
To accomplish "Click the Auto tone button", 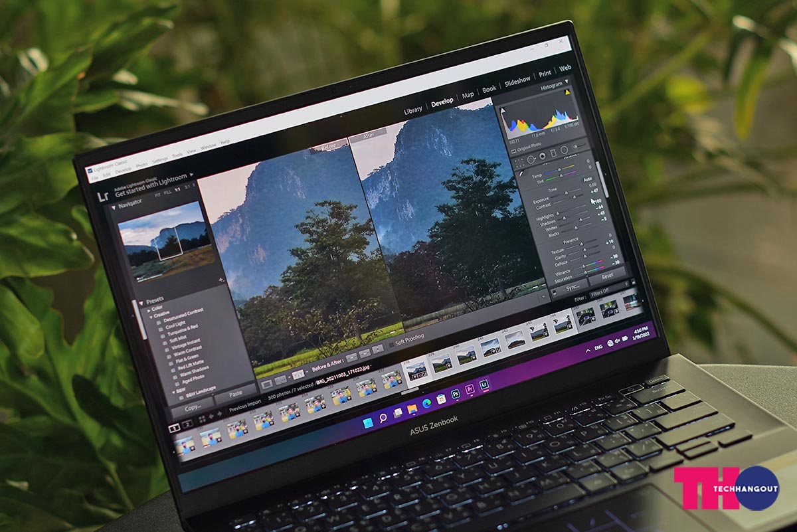I will [x=586, y=180].
